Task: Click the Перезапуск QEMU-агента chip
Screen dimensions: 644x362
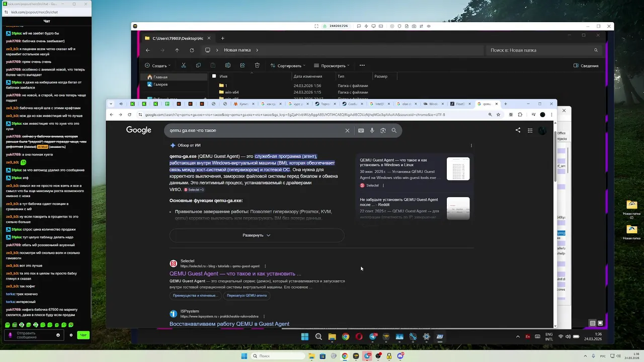Action: 247,295
